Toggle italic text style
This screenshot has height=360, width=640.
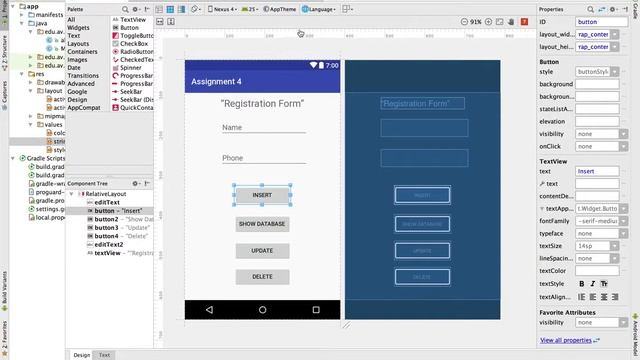click(x=593, y=283)
